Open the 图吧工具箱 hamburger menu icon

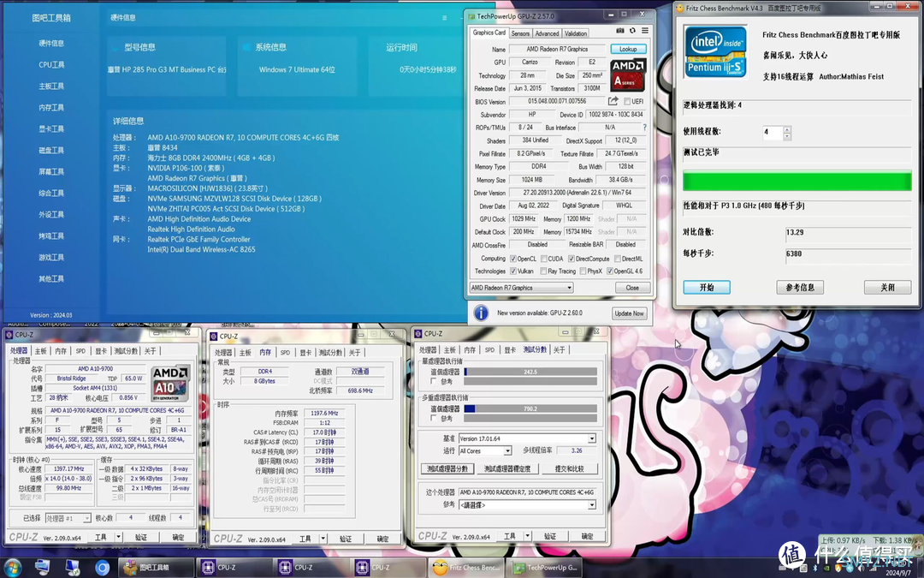tap(444, 18)
